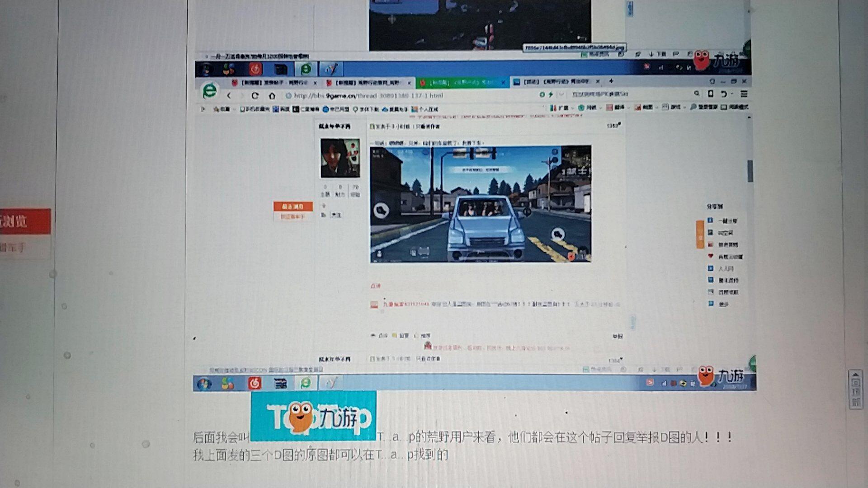The height and width of the screenshot is (488, 868).
Task: Click the poster's avatar thumbnail
Action: coord(340,158)
